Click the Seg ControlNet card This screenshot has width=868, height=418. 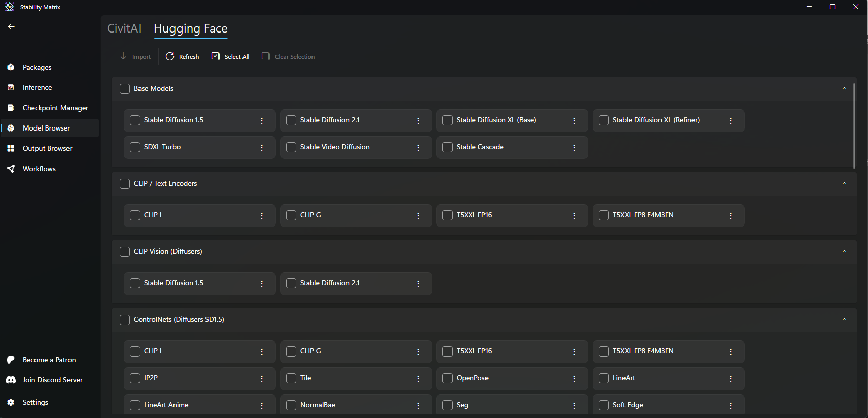[x=512, y=405]
